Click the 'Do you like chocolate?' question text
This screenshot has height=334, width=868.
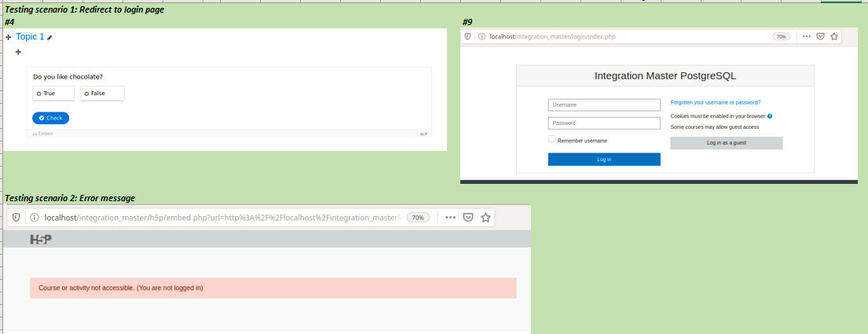click(x=68, y=77)
